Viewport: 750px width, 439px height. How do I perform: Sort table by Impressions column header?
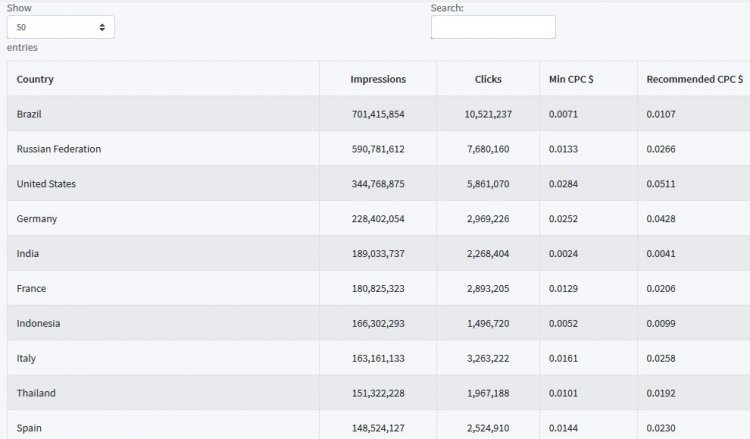378,79
